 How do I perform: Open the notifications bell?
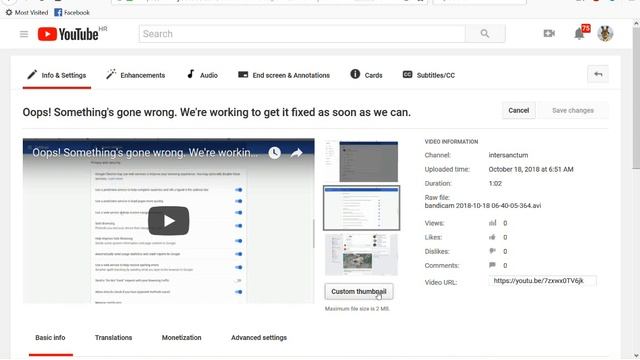point(579,33)
